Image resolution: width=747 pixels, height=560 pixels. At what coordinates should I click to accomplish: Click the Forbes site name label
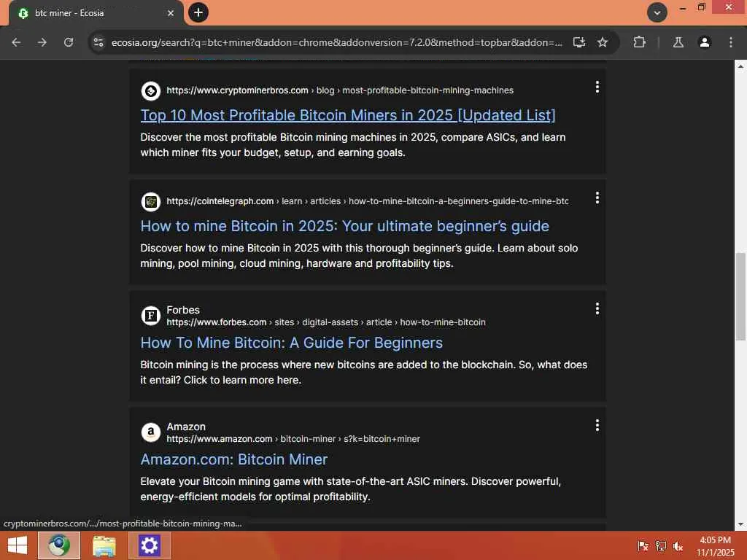click(183, 310)
